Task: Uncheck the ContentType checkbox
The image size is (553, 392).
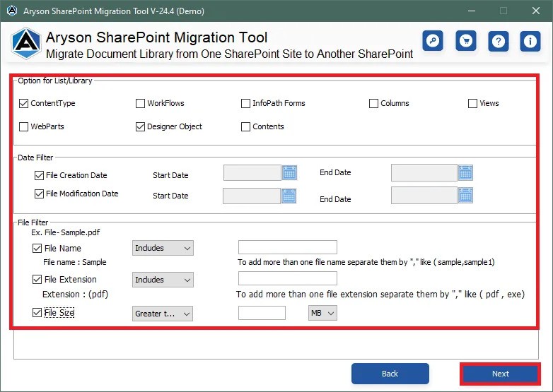Action: (x=25, y=103)
